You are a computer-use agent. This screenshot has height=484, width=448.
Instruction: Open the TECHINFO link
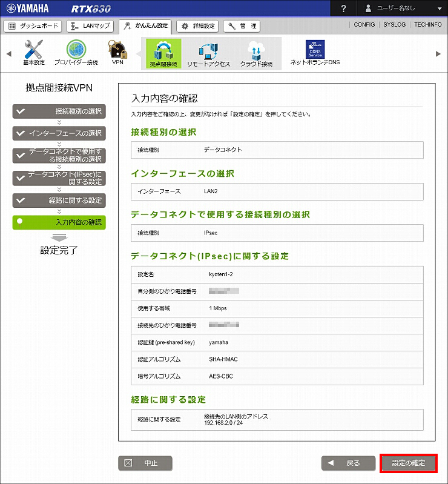[427, 25]
